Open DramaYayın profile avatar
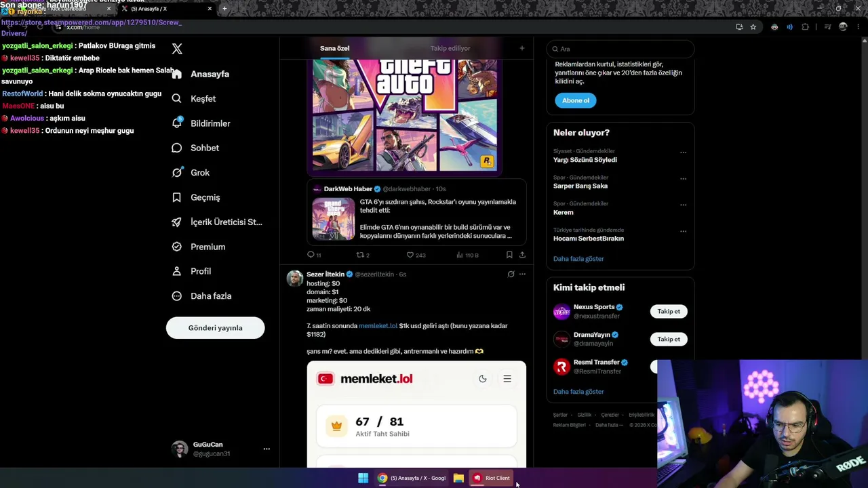 [x=561, y=339]
